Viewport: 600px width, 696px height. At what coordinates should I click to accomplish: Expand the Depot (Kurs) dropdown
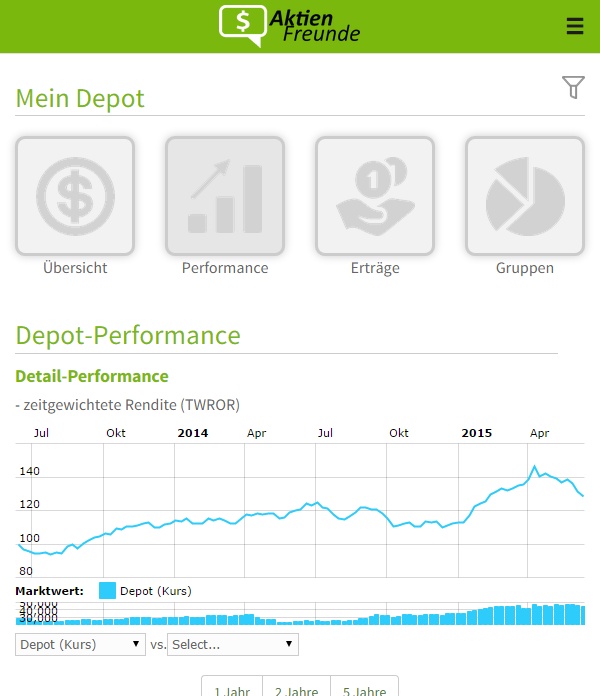[81, 644]
